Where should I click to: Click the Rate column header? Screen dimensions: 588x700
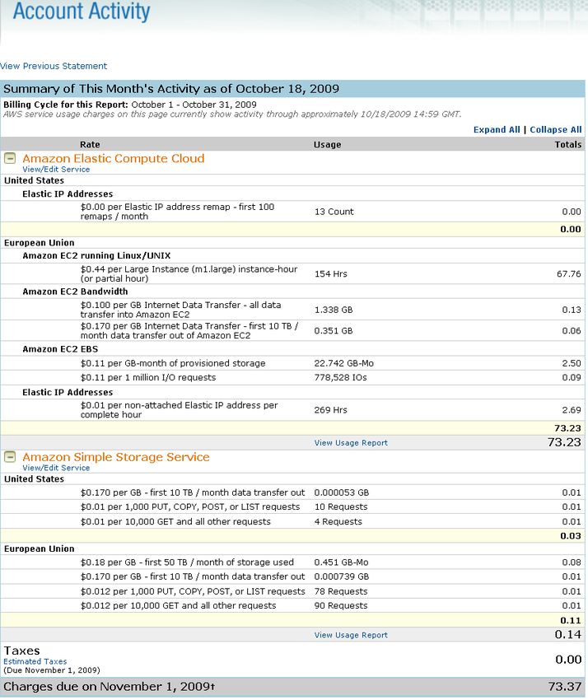click(90, 144)
